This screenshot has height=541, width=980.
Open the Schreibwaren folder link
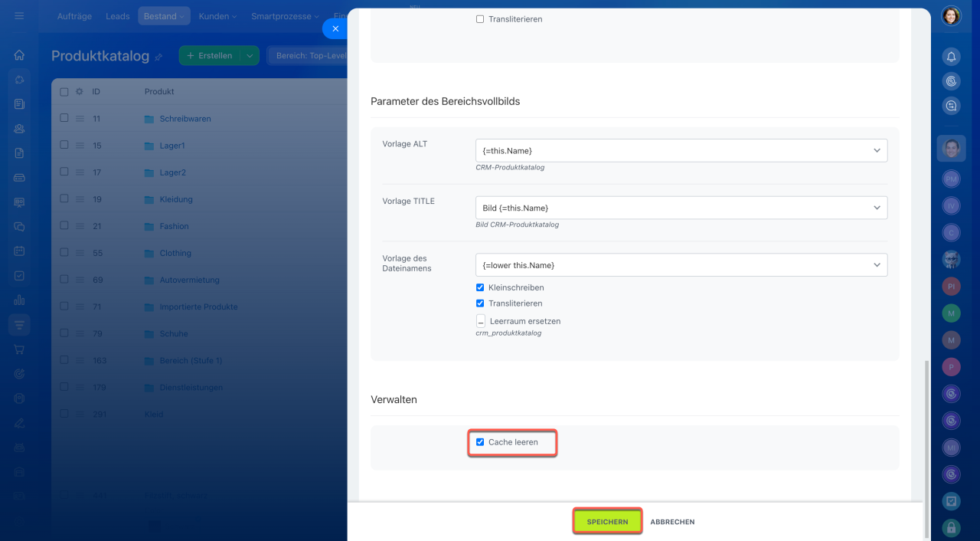tap(185, 119)
